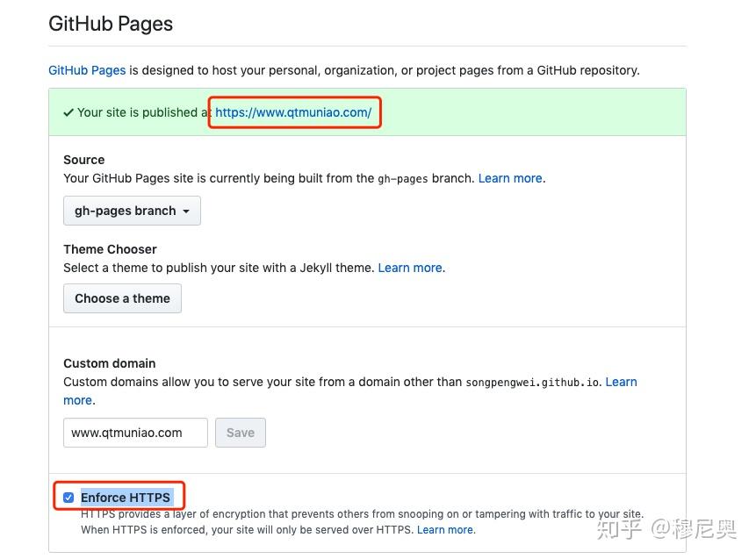The width and height of the screenshot is (756, 559).
Task: Open the gh-pages branch source dropdown
Action: [x=132, y=211]
